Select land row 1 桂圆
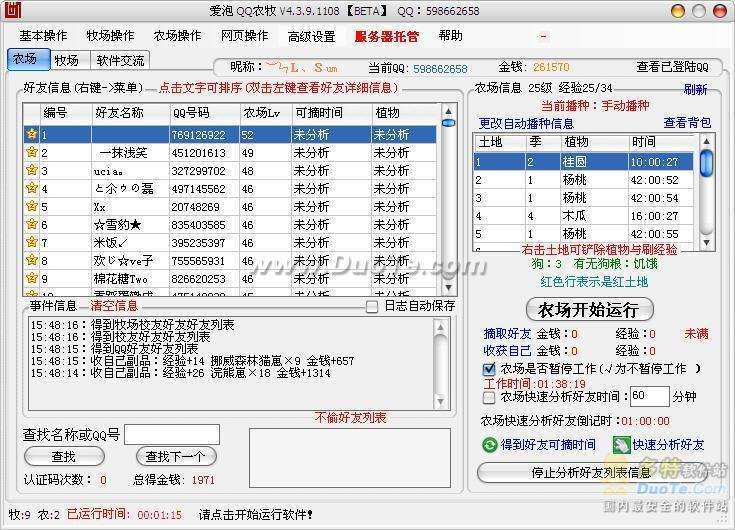 (583, 162)
